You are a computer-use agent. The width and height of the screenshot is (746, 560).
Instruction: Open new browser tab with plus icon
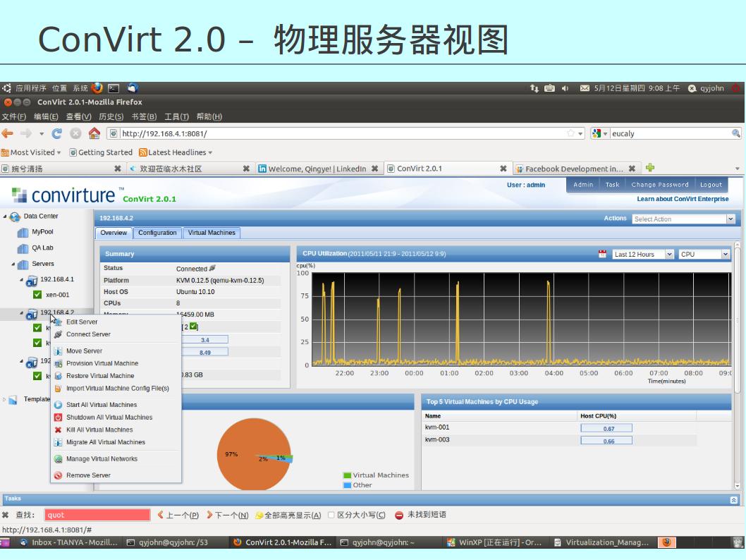coord(650,168)
